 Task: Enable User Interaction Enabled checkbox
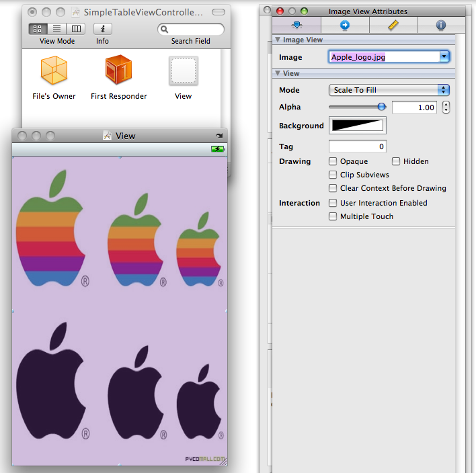point(333,203)
